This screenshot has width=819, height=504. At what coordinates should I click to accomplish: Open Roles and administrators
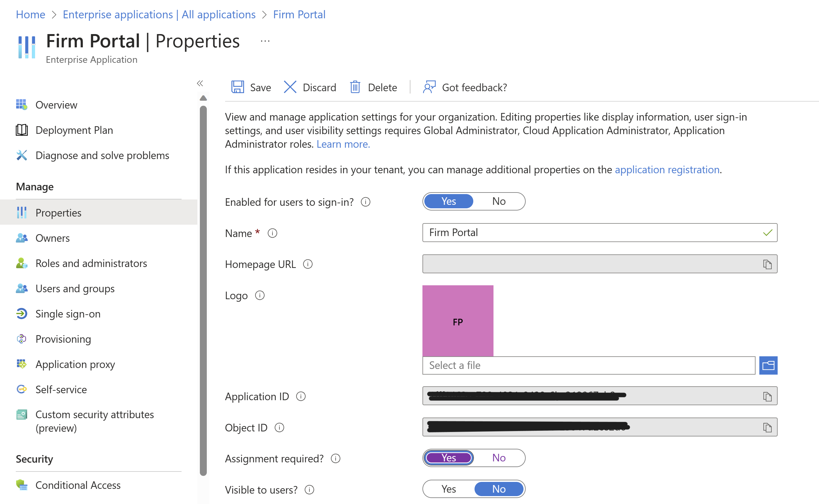pyautogui.click(x=99, y=263)
